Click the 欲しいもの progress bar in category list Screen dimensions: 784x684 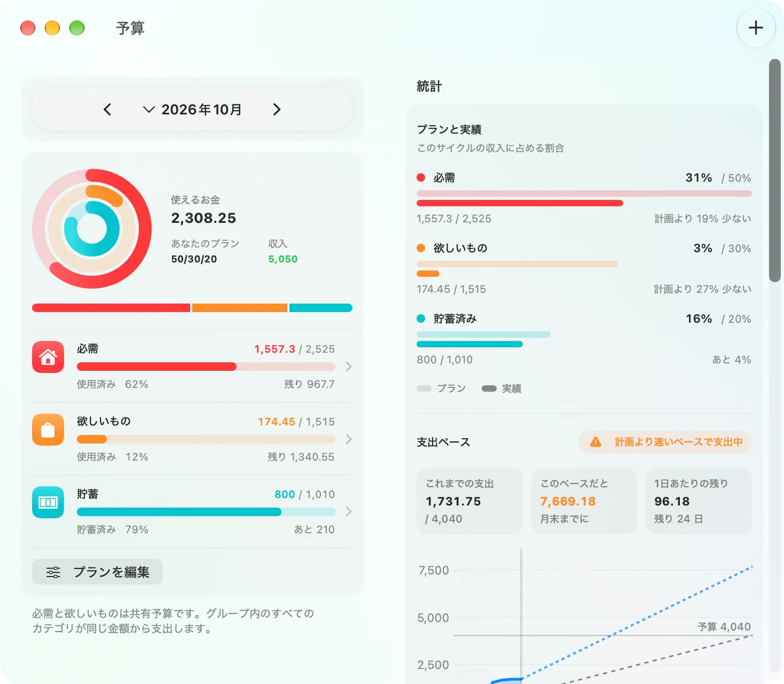206,439
